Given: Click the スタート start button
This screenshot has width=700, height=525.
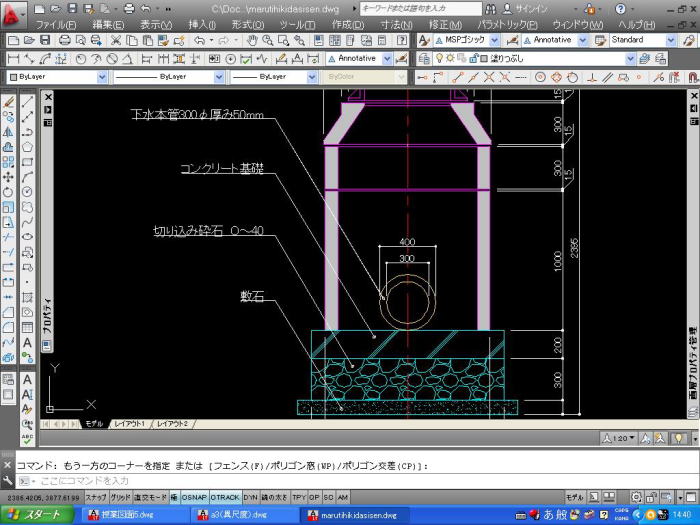Looking at the screenshot, I should 37,515.
